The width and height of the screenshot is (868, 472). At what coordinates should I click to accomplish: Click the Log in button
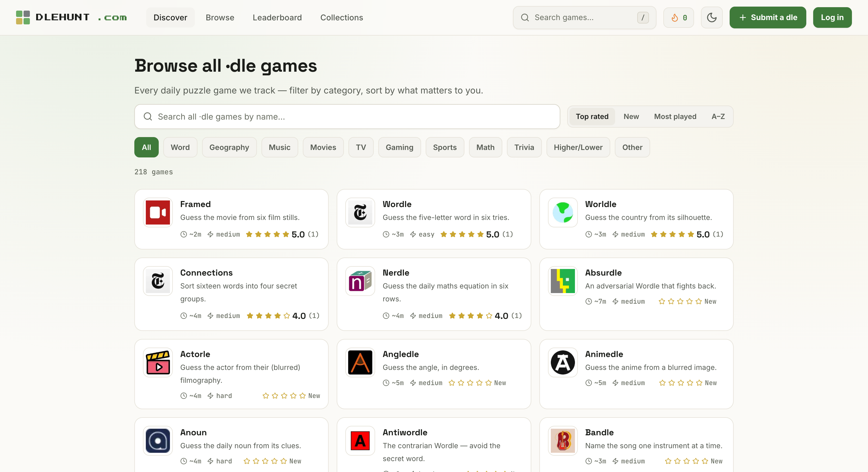[x=832, y=17]
